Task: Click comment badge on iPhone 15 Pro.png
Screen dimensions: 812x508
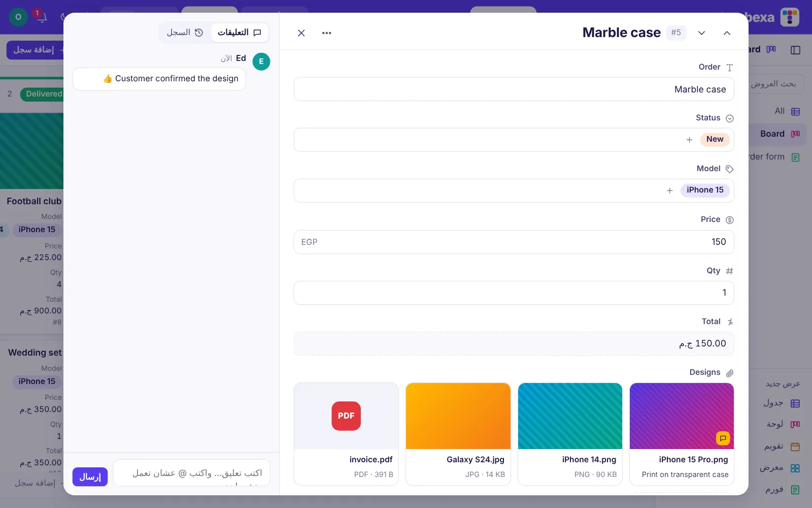Action: pos(723,438)
